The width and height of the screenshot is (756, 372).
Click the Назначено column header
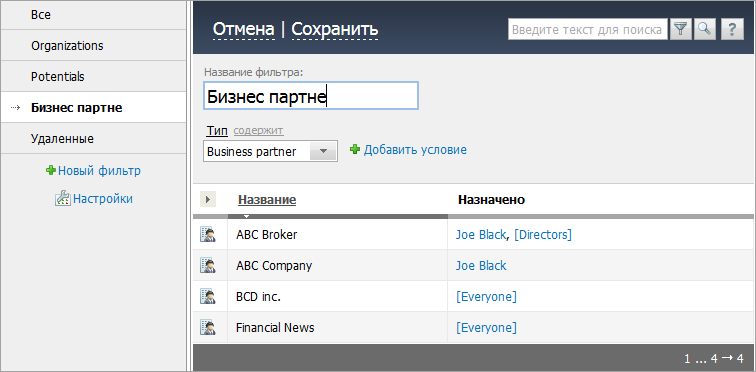tap(491, 199)
